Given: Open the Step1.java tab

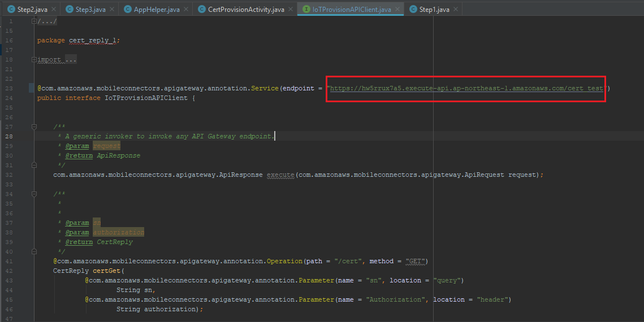Looking at the screenshot, I should click(x=434, y=9).
